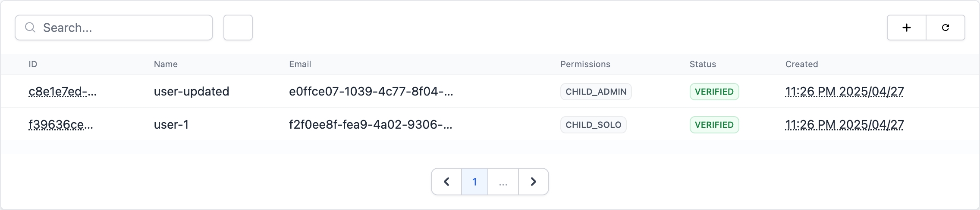Click the CHILD_ADMIN permission badge
Screen dimensions: 980x210
pyautogui.click(x=596, y=92)
